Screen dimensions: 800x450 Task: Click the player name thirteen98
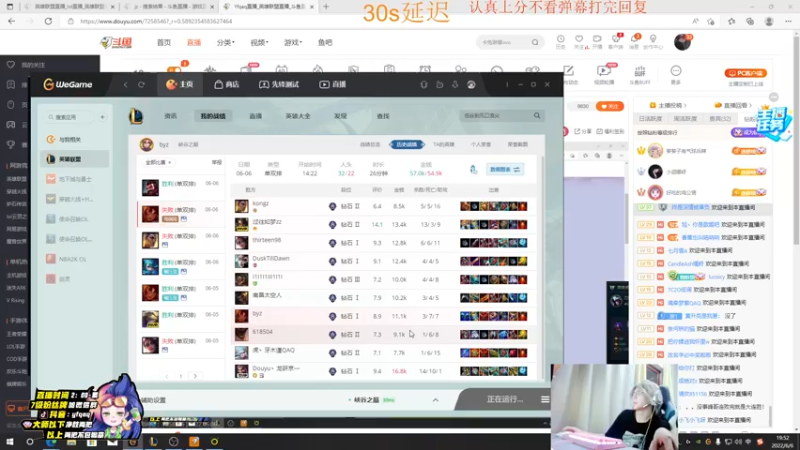266,240
